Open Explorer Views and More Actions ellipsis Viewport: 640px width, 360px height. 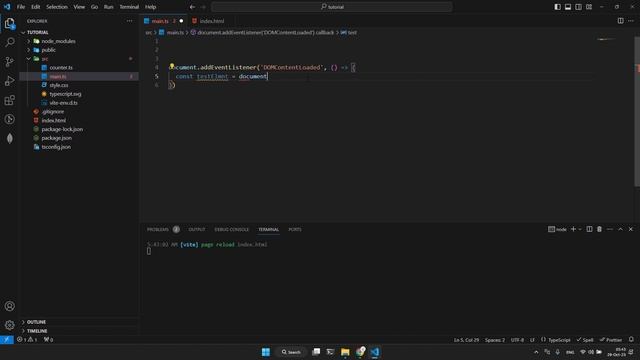(x=129, y=21)
